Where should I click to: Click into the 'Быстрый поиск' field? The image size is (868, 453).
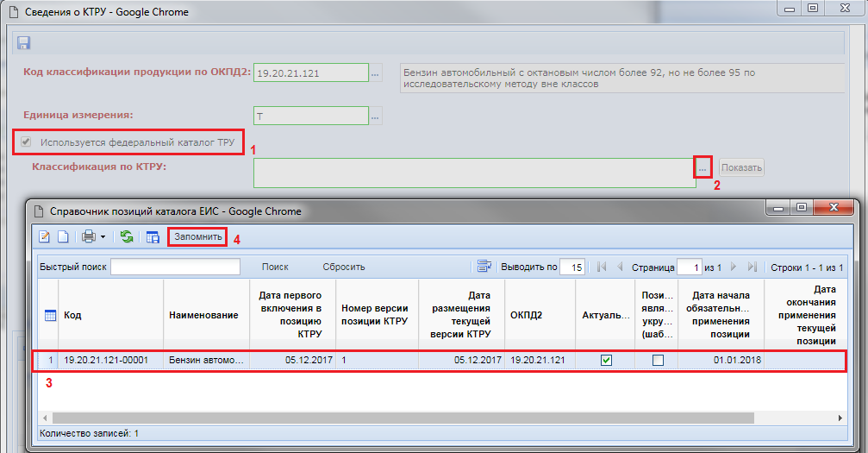[x=175, y=267]
